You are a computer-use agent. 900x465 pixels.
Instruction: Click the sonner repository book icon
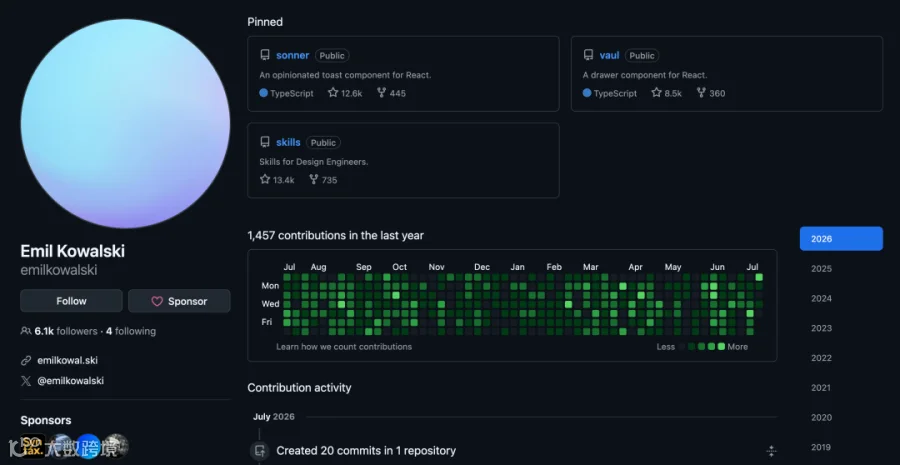pos(265,56)
